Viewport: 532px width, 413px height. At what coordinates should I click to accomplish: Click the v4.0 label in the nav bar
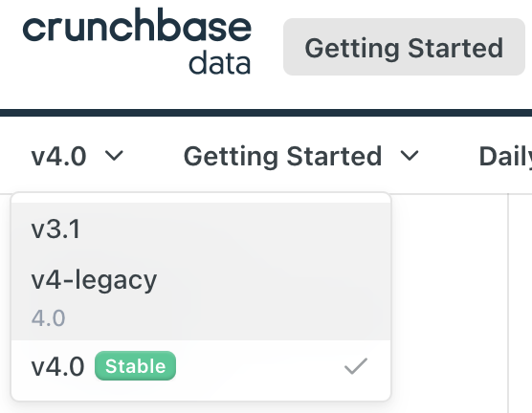tap(58, 157)
